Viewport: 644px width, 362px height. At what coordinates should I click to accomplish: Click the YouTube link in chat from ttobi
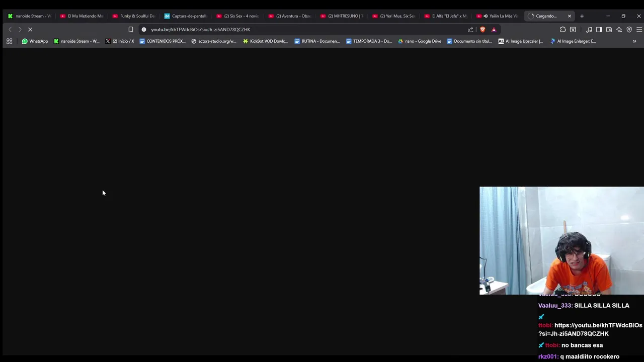click(x=590, y=329)
